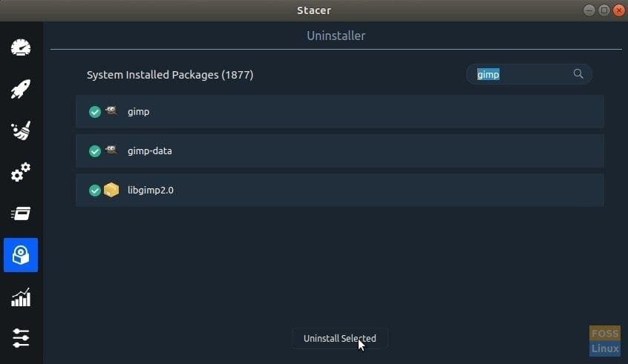The width and height of the screenshot is (628, 364).
Task: Uncheck the gimp-data package checkbox
Action: (x=95, y=151)
